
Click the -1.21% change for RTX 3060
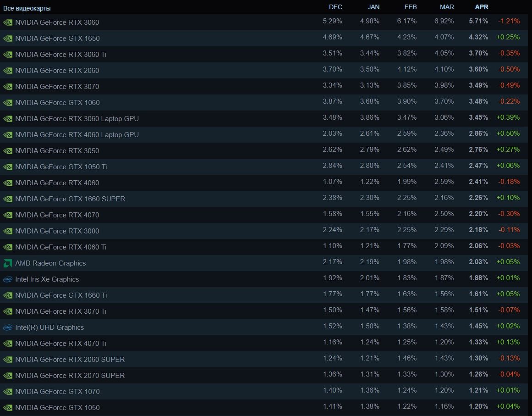click(x=509, y=21)
